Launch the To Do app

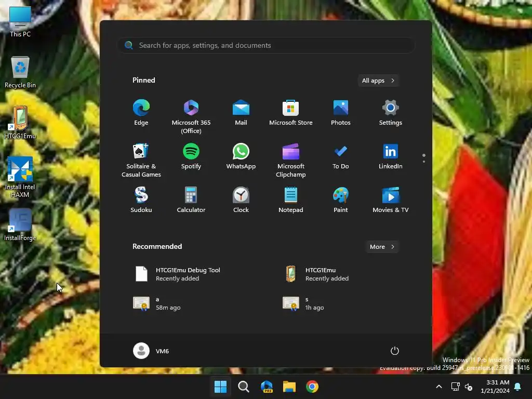click(x=341, y=156)
